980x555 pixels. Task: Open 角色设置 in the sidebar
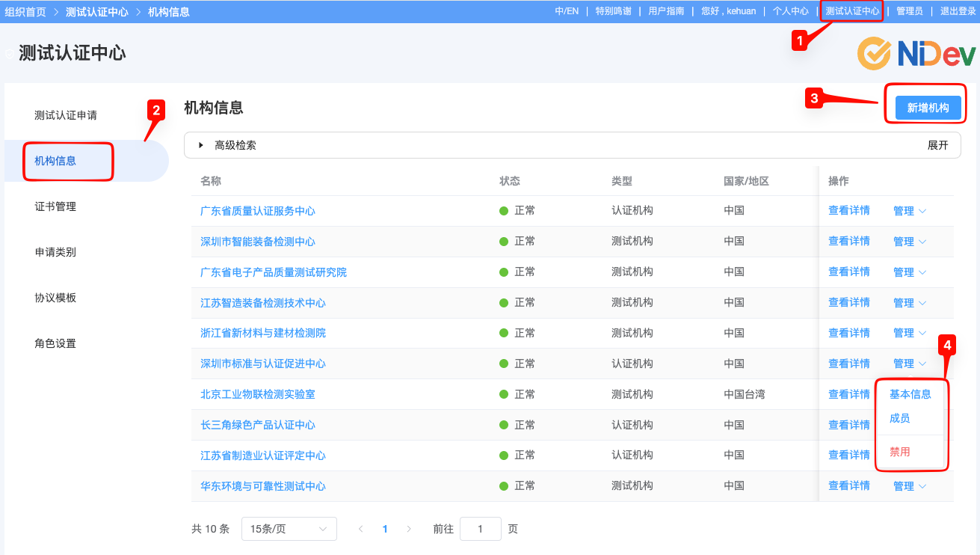[x=55, y=343]
